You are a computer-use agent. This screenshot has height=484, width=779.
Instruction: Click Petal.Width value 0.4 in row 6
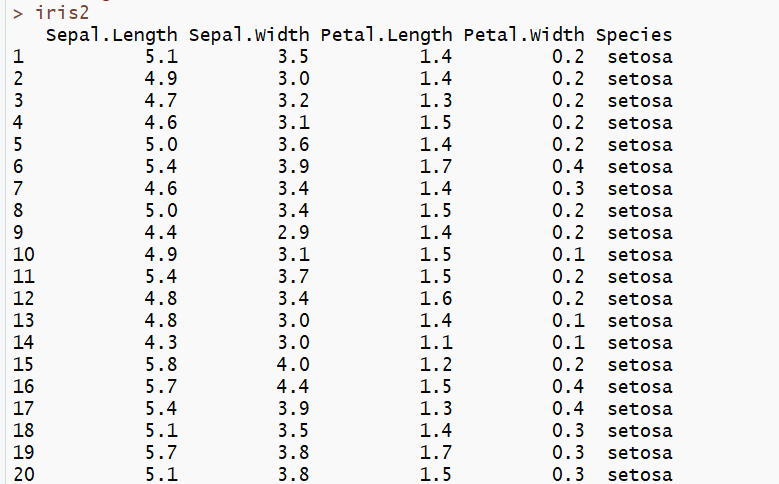[568, 167]
